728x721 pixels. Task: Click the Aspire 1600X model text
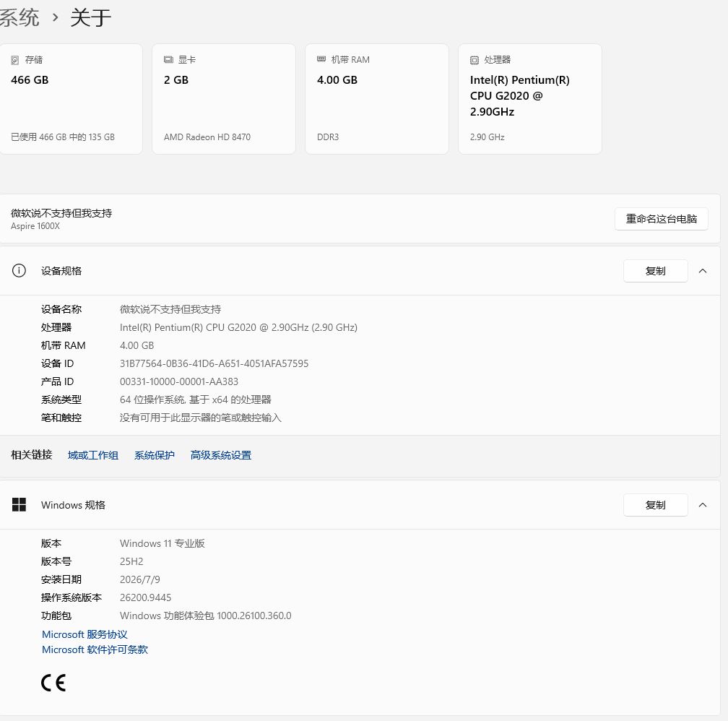click(x=35, y=226)
